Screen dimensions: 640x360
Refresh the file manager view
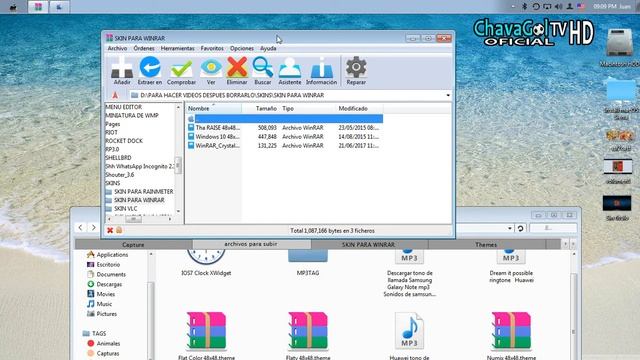(520, 228)
